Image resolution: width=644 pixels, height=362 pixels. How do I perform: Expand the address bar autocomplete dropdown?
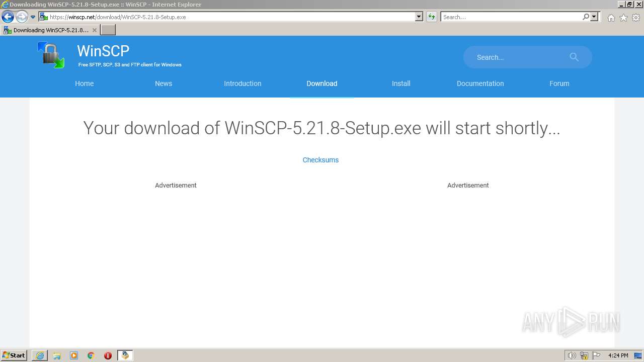point(419,17)
